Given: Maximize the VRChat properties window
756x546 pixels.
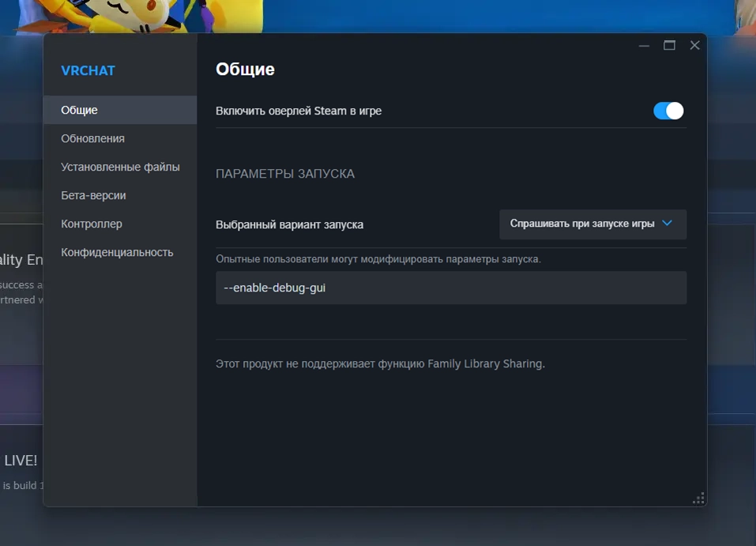Looking at the screenshot, I should point(669,46).
